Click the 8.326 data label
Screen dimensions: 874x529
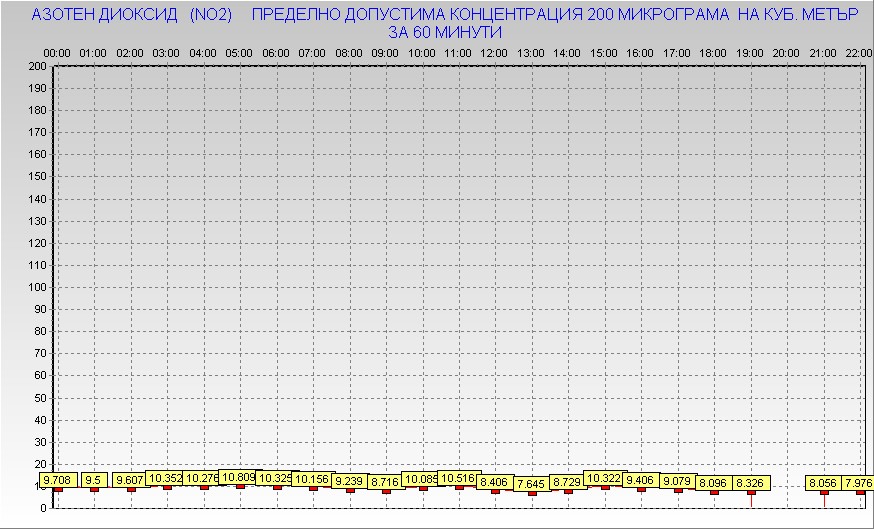pos(750,483)
